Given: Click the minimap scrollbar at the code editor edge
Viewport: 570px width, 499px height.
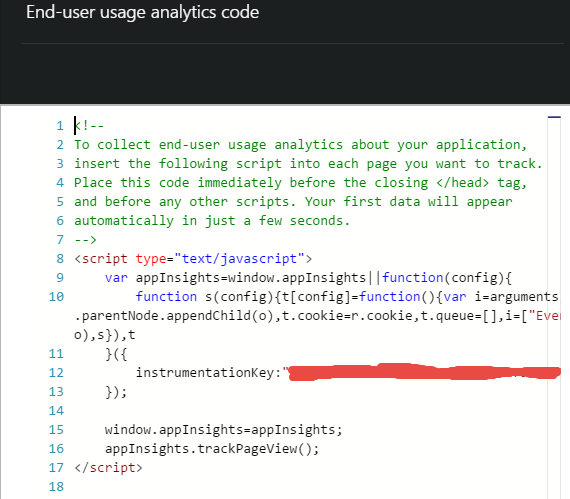Looking at the screenshot, I should point(554,307).
